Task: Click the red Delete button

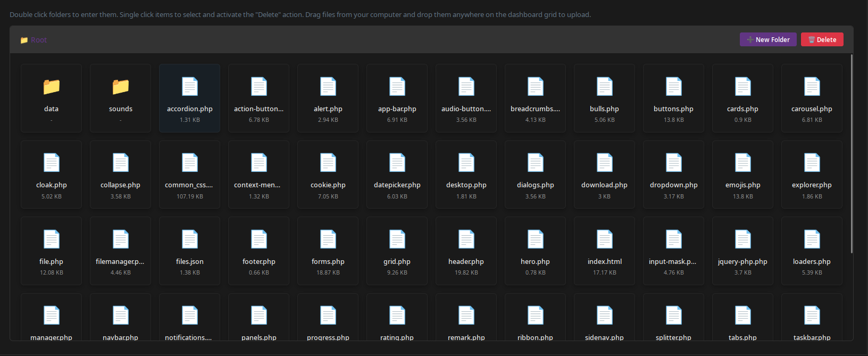Action: coord(822,39)
